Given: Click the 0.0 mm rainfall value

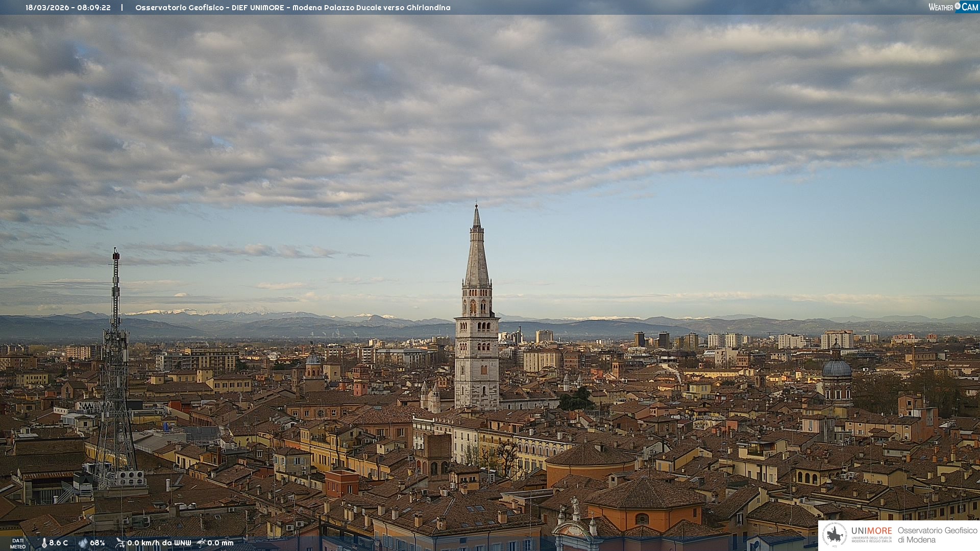Looking at the screenshot, I should (x=220, y=543).
